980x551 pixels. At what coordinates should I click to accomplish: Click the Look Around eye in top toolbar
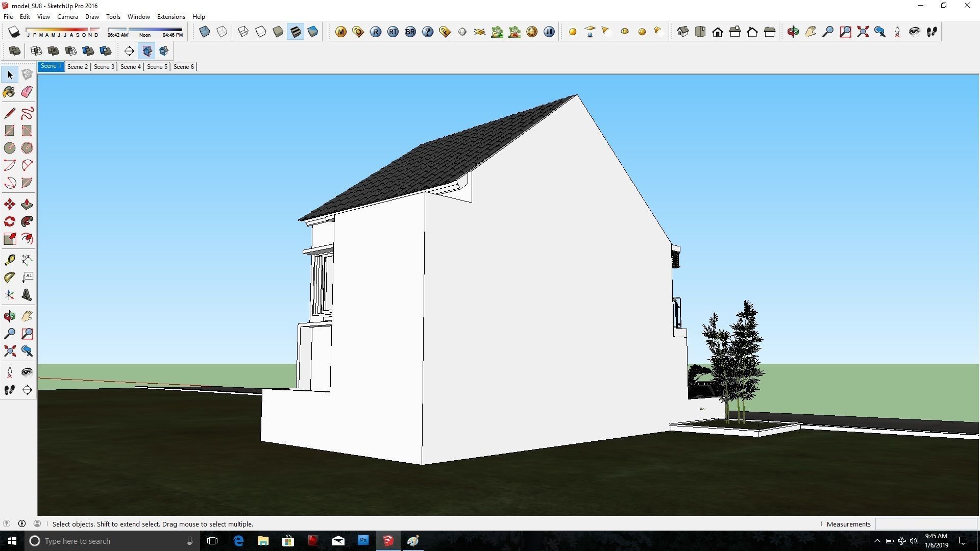coord(915,32)
